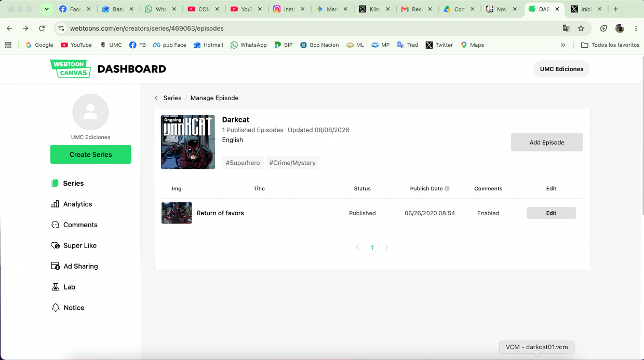Click the WEBTOON CANVAS logo
Viewport: 644px width, 360px height.
pos(71,68)
